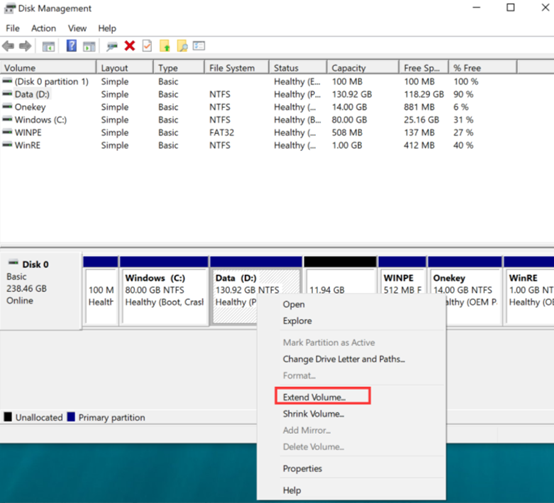Sort by the Status column header
Image resolution: width=554 pixels, height=503 pixels.
298,67
